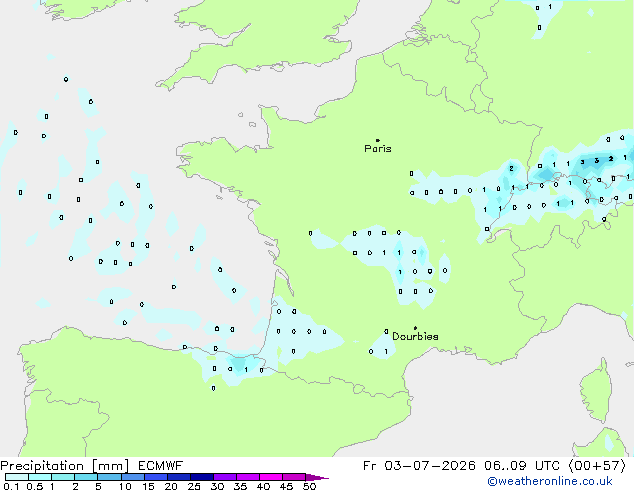Click the 35–40 mm legend swatch

pyautogui.click(x=247, y=477)
